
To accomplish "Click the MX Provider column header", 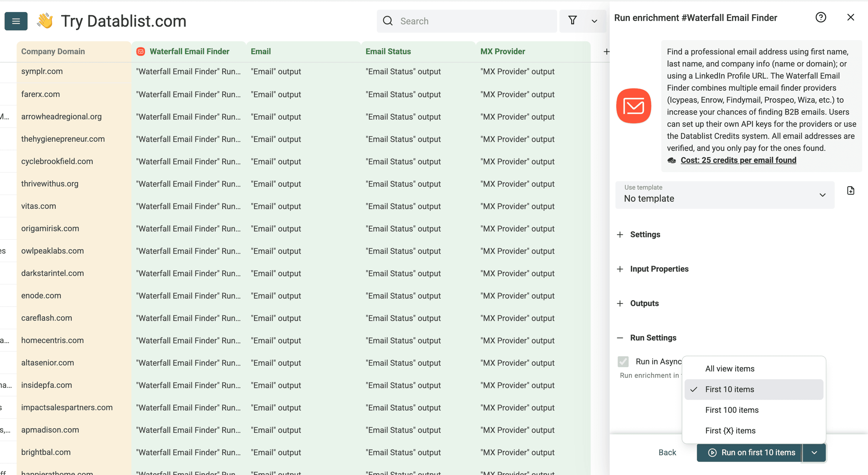I will click(x=533, y=52).
